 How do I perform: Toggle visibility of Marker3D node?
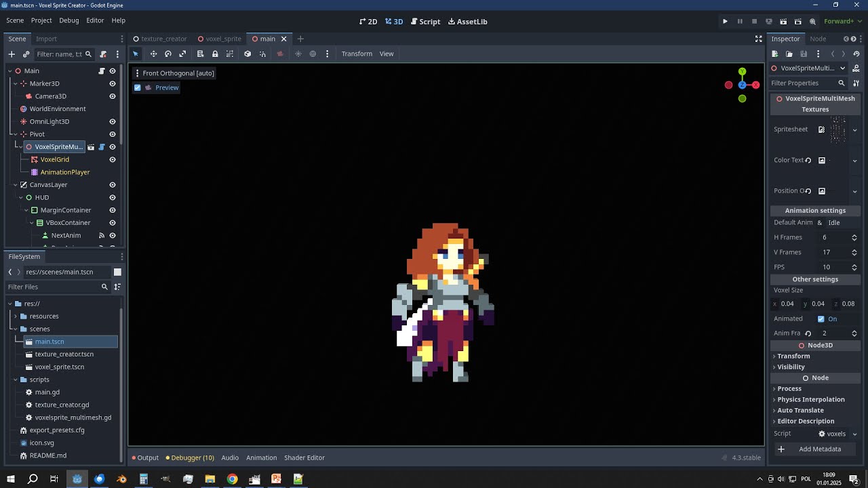tap(113, 83)
